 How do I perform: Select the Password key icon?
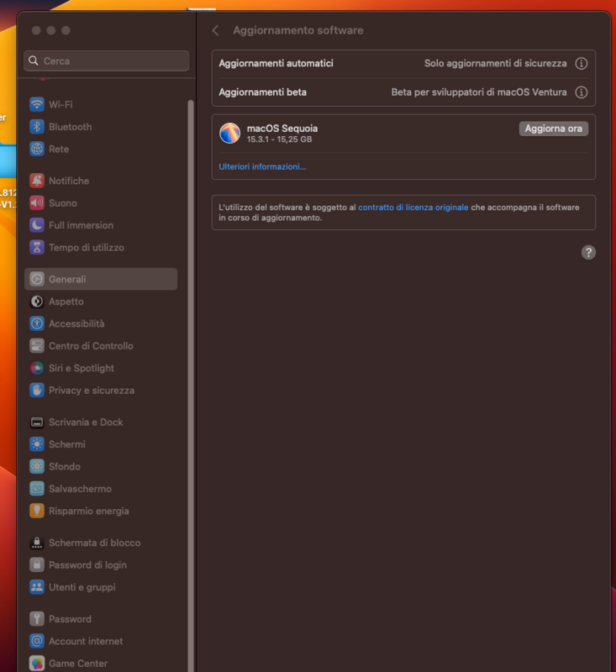pos(37,619)
